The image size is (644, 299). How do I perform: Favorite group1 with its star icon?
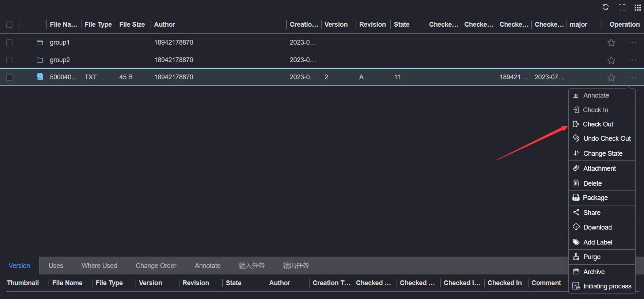click(611, 43)
